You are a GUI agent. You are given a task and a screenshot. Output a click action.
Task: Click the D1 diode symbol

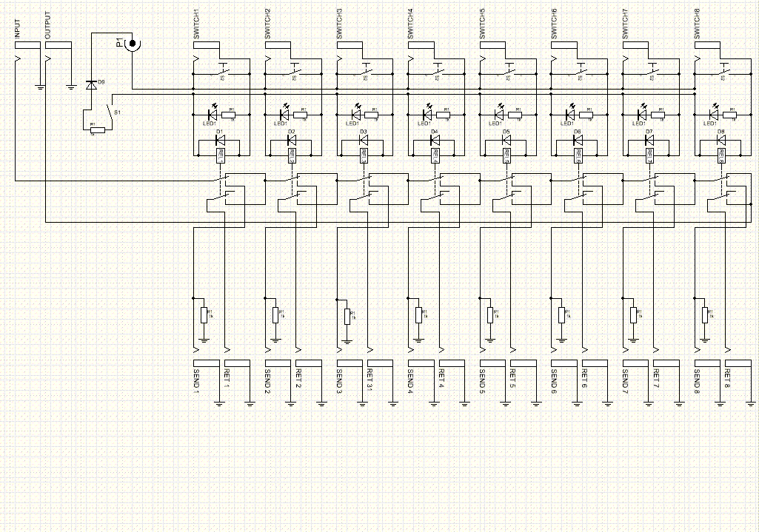[x=220, y=141]
